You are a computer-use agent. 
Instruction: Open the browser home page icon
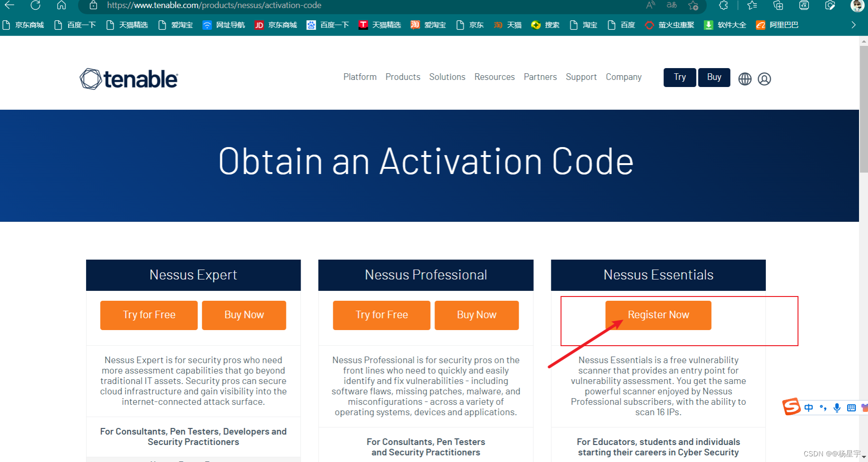61,5
